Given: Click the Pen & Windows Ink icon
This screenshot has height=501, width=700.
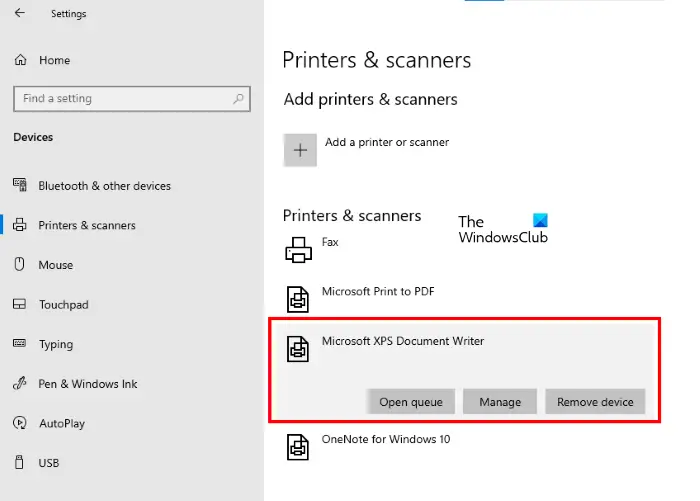Looking at the screenshot, I should [x=20, y=383].
